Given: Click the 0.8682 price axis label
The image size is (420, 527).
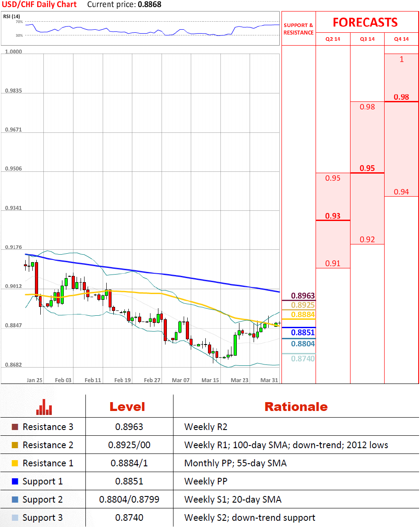Looking at the screenshot, I should 13,364.
